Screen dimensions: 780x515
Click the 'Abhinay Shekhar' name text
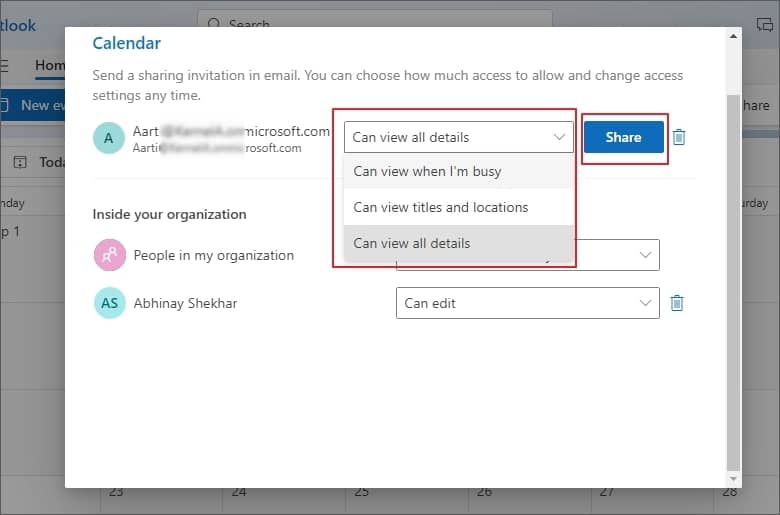[185, 303]
